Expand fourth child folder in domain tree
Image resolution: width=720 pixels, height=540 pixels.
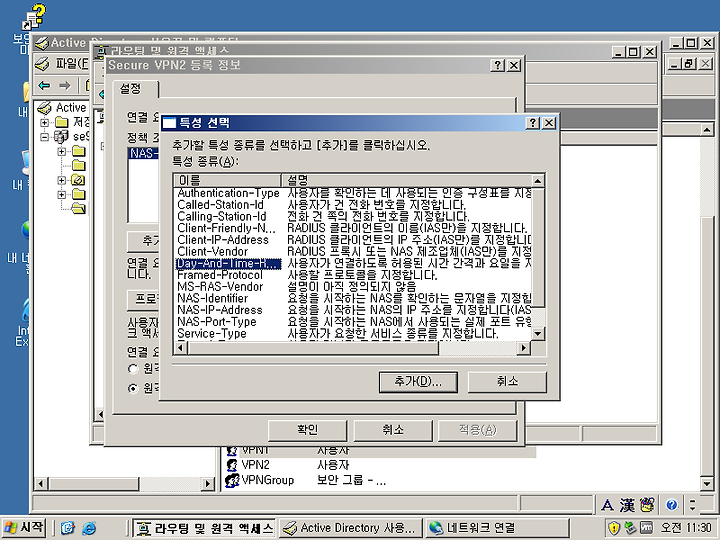click(62, 195)
